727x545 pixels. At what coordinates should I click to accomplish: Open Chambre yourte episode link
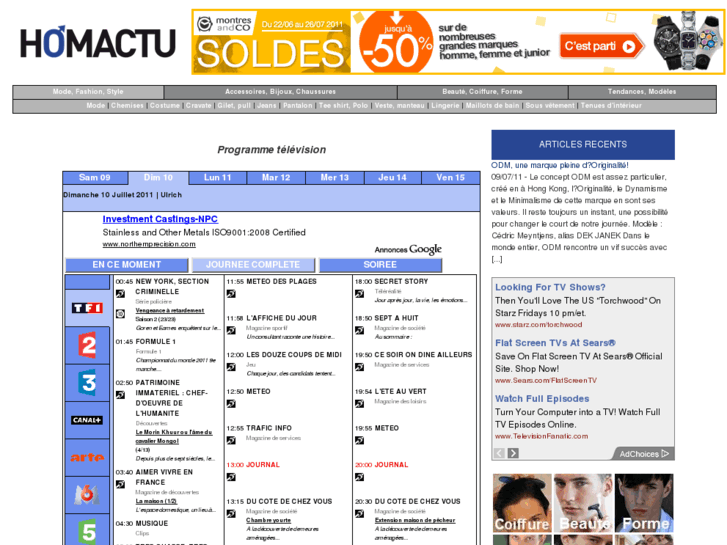click(x=268, y=520)
